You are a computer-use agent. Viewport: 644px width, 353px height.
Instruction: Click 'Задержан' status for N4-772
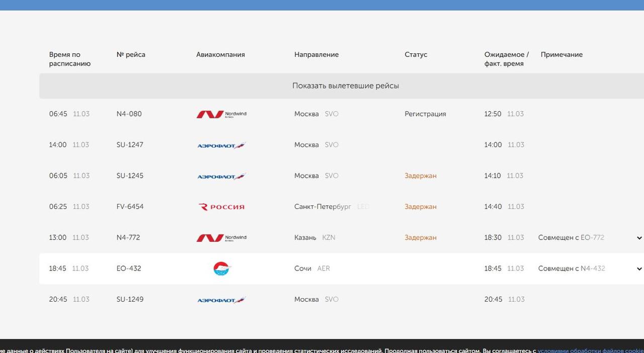tap(421, 237)
